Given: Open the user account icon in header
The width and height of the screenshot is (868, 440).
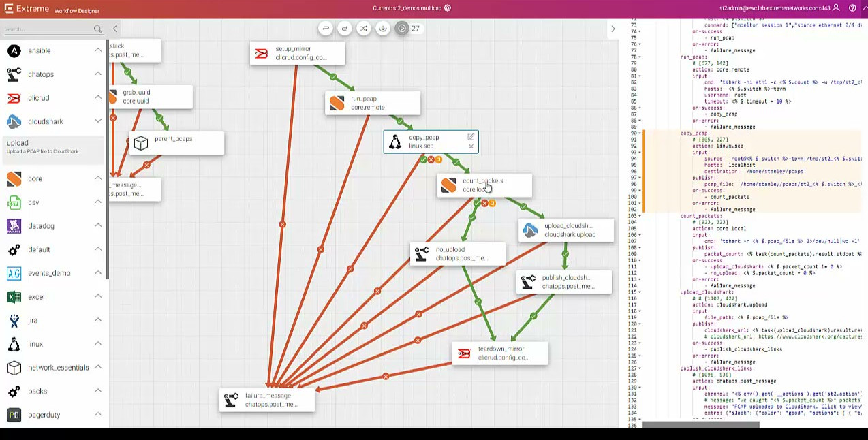Looking at the screenshot, I should (x=836, y=8).
